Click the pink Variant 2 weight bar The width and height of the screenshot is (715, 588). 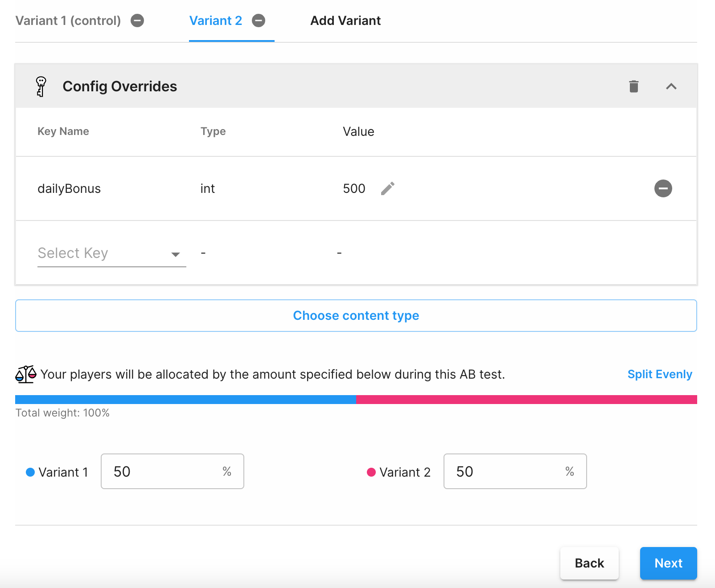[526, 400]
